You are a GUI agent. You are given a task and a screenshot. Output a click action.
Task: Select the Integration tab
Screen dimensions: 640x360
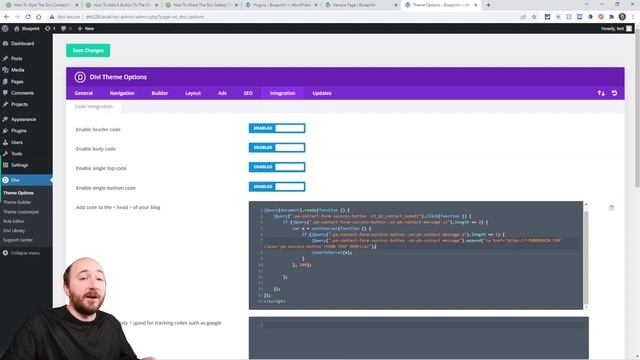pos(282,93)
